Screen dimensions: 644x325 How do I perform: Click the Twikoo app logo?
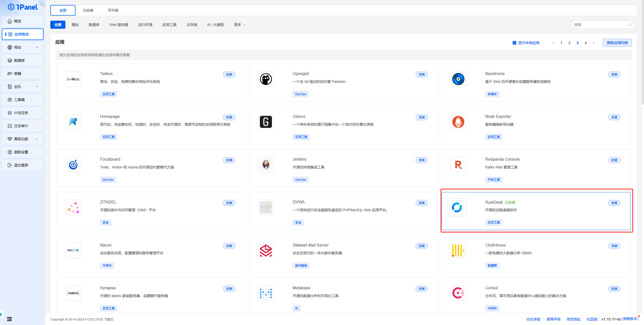(73, 79)
